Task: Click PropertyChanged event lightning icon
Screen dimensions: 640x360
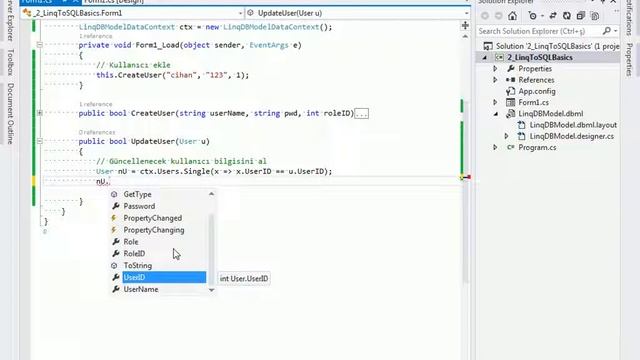Action: (x=114, y=218)
